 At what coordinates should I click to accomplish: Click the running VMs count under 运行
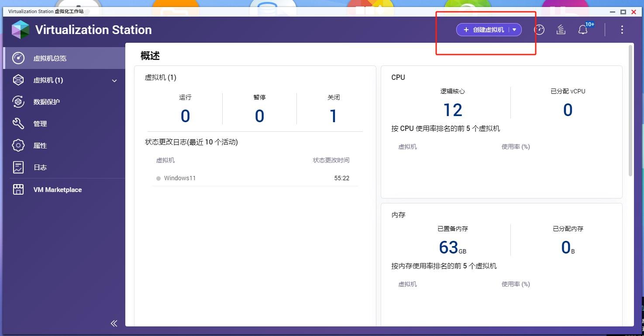185,116
